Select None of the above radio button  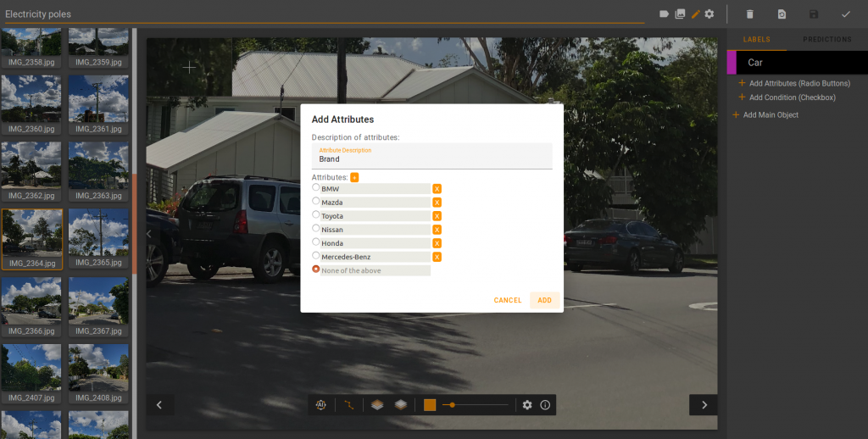point(316,269)
